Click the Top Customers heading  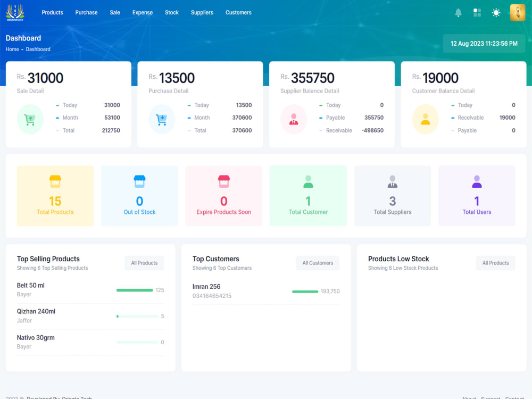coord(216,259)
